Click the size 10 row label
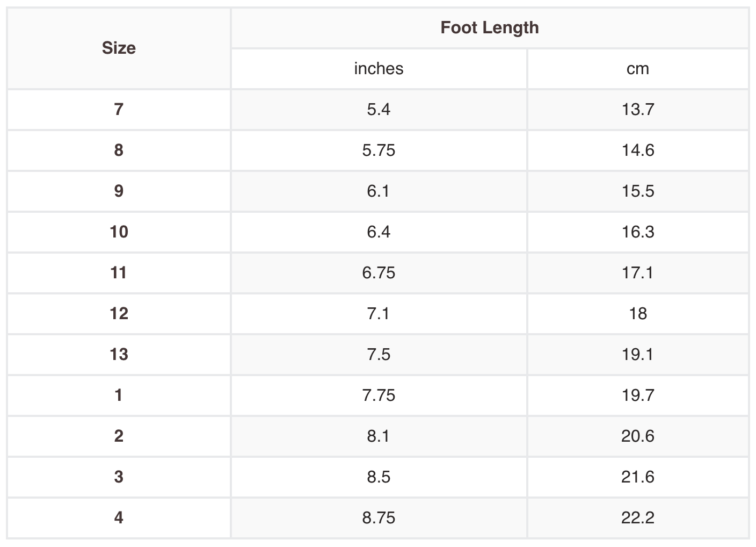Viewport: 756px width, 547px height. (x=119, y=232)
